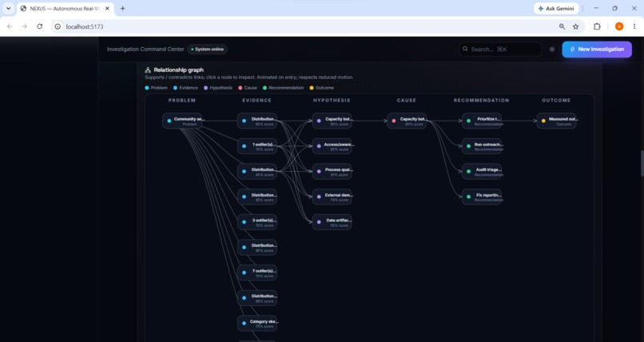The image size is (644, 342).
Task: Bookmark this page with the star
Action: click(x=576, y=26)
